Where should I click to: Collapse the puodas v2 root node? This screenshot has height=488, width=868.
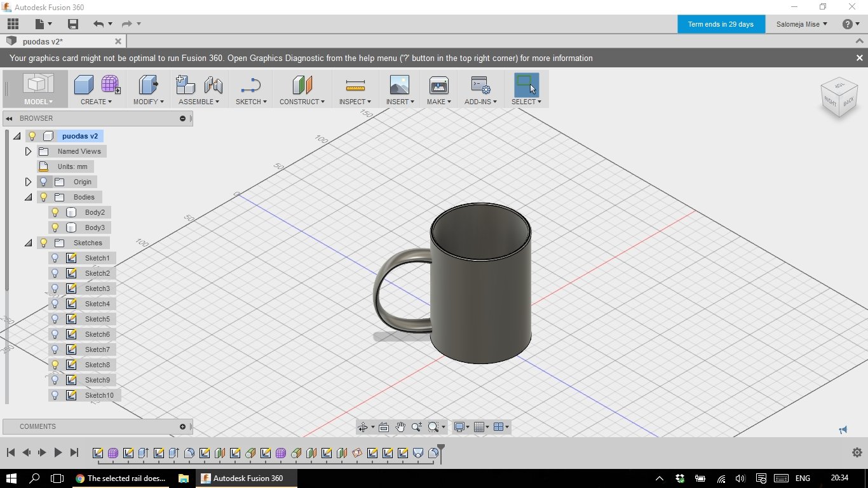click(17, 136)
